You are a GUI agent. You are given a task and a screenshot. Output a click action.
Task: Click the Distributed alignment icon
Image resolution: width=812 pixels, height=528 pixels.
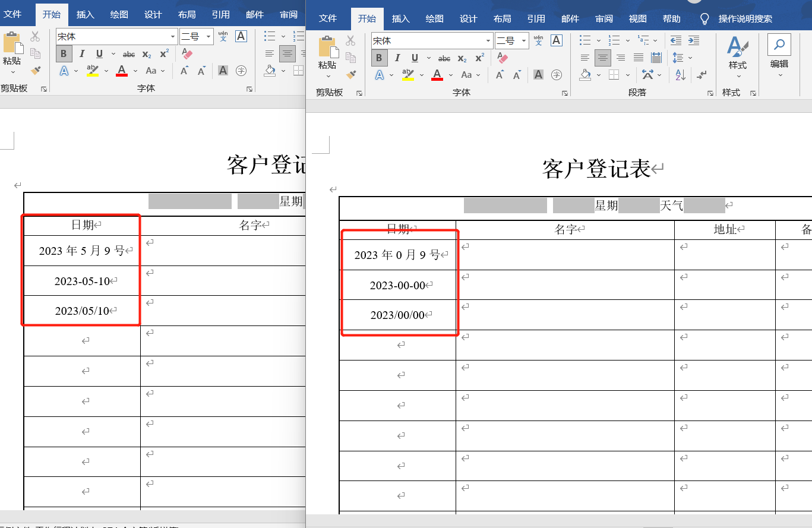(656, 58)
